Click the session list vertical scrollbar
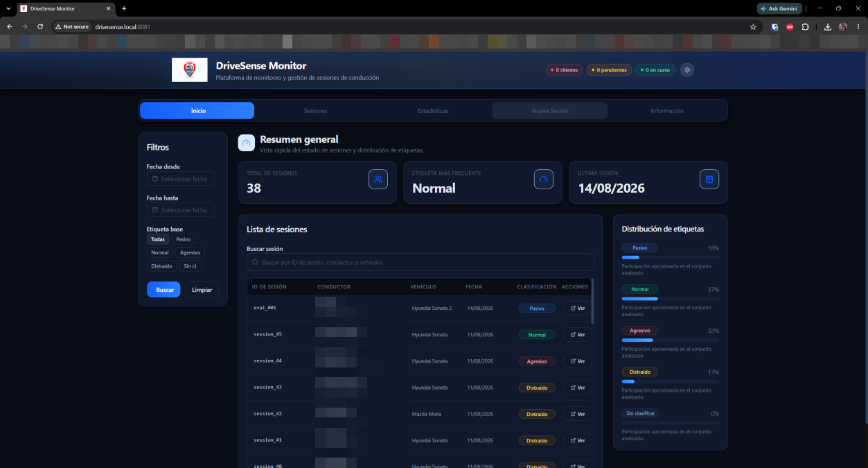This screenshot has height=468, width=868. (592, 302)
